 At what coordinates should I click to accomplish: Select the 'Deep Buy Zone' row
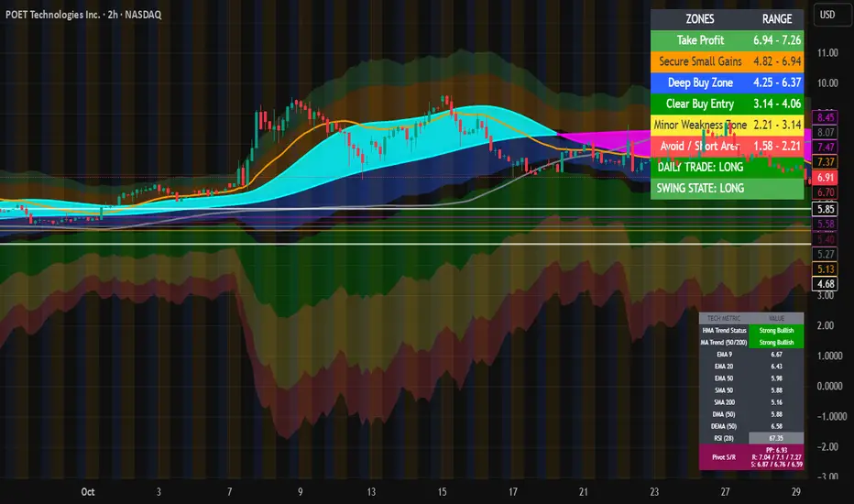pos(728,82)
